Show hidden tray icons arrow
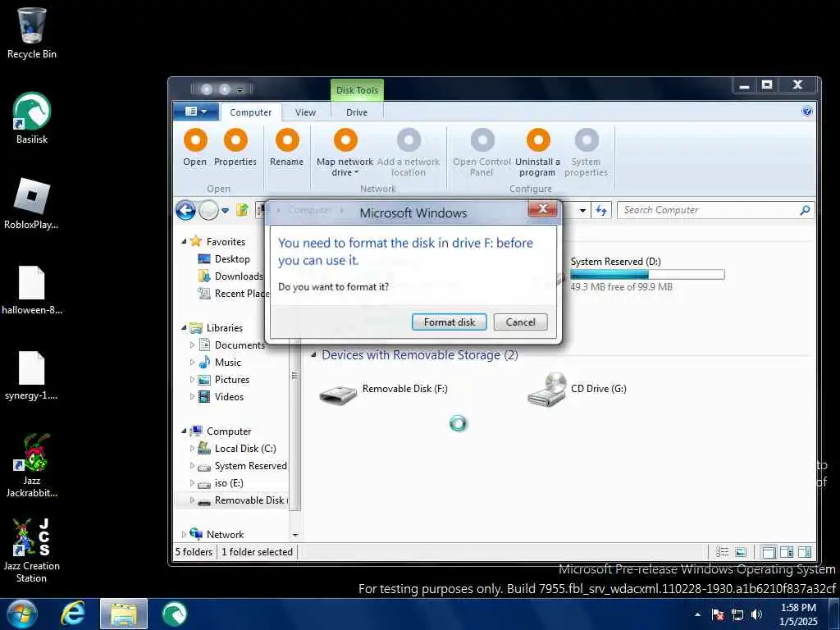This screenshot has height=630, width=840. (x=697, y=614)
